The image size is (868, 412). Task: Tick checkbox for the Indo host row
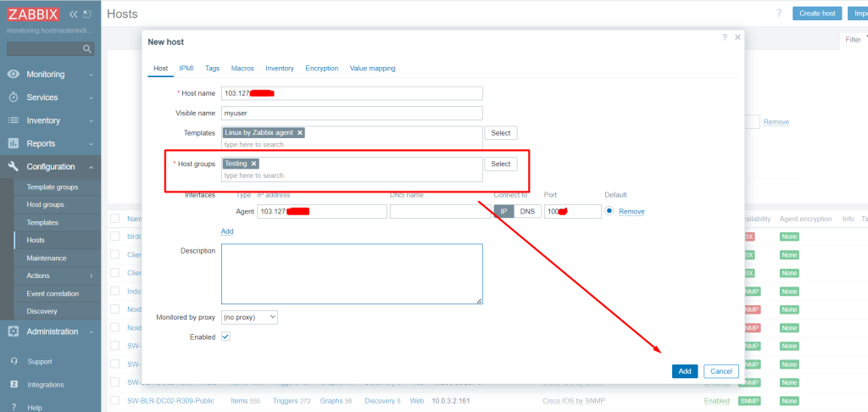point(114,291)
